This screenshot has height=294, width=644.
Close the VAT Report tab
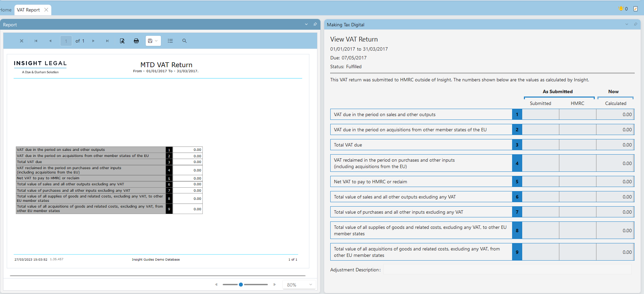[x=46, y=10]
